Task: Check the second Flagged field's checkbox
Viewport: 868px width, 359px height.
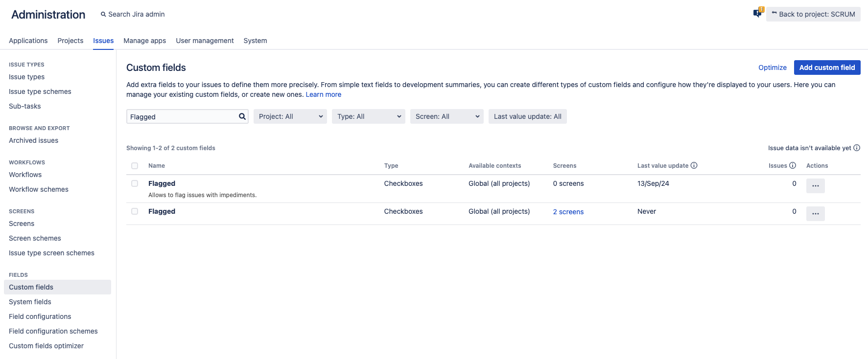Action: point(135,211)
